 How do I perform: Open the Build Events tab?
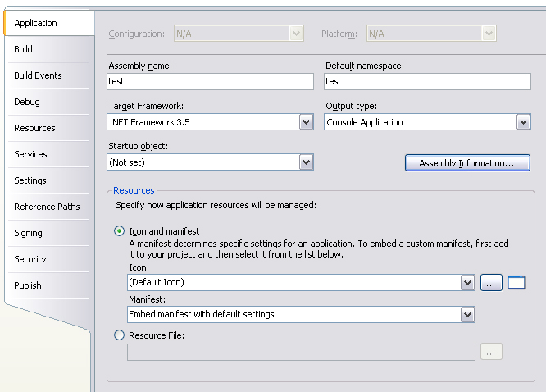pyautogui.click(x=38, y=75)
